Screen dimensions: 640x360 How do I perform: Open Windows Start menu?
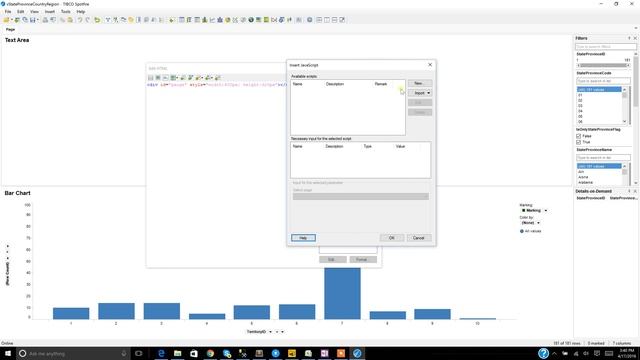click(8, 353)
